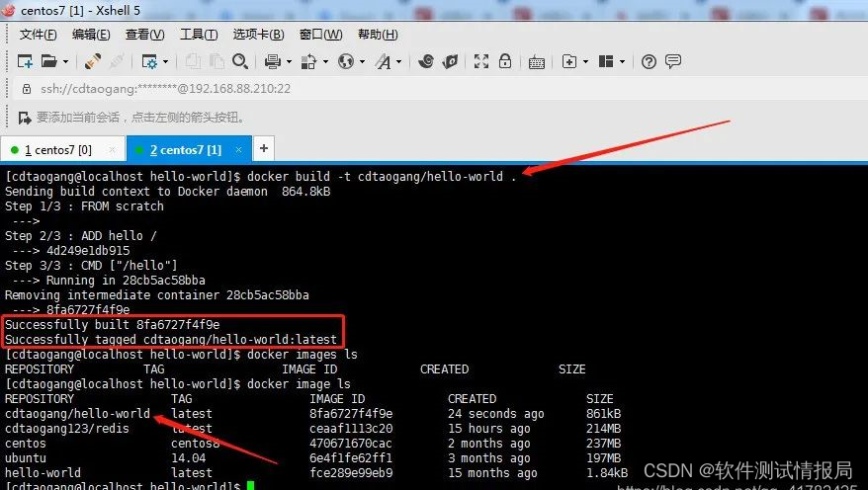868x490 pixels.
Task: Click the Copy toolbar icon
Action: [x=193, y=61]
